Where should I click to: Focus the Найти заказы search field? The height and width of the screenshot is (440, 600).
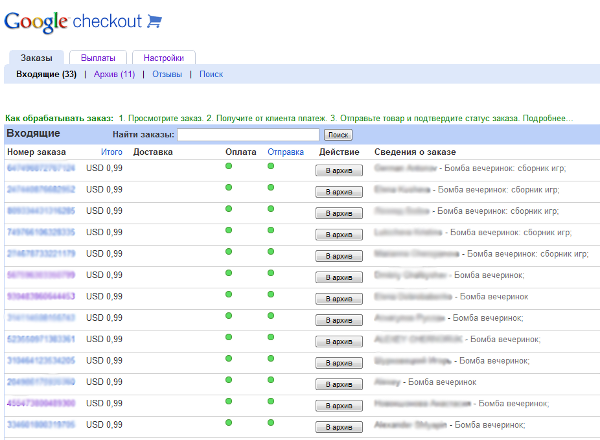tap(248, 135)
